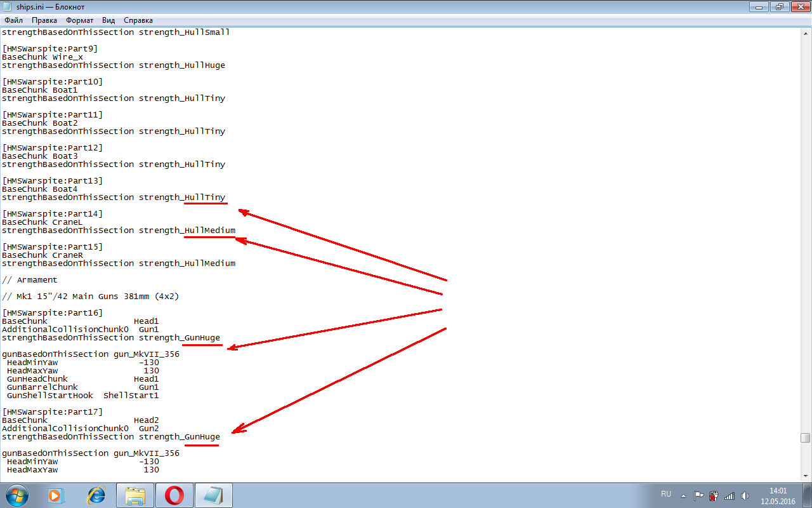Viewport: 812px width, 508px height.
Task: Click the line "BaseChunk Boat4"
Action: tap(40, 189)
